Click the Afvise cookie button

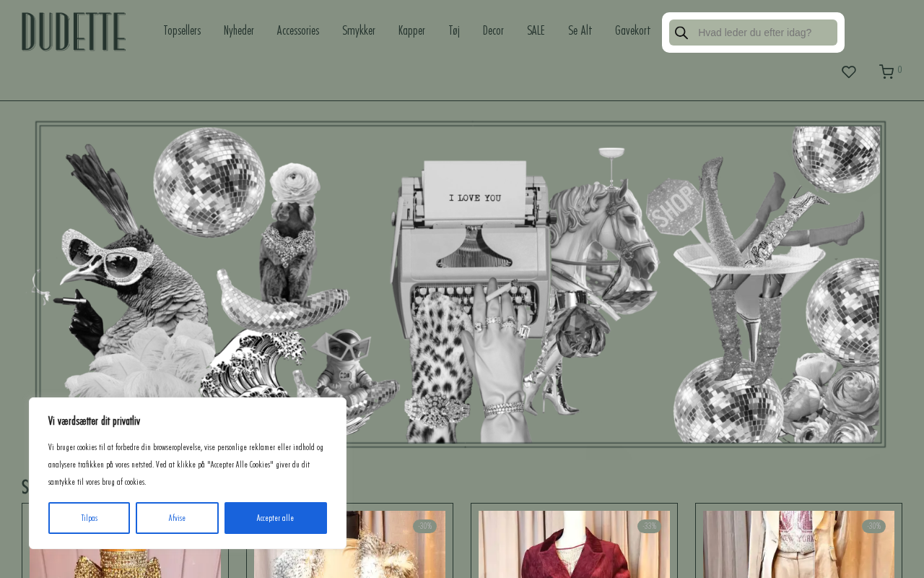(177, 518)
